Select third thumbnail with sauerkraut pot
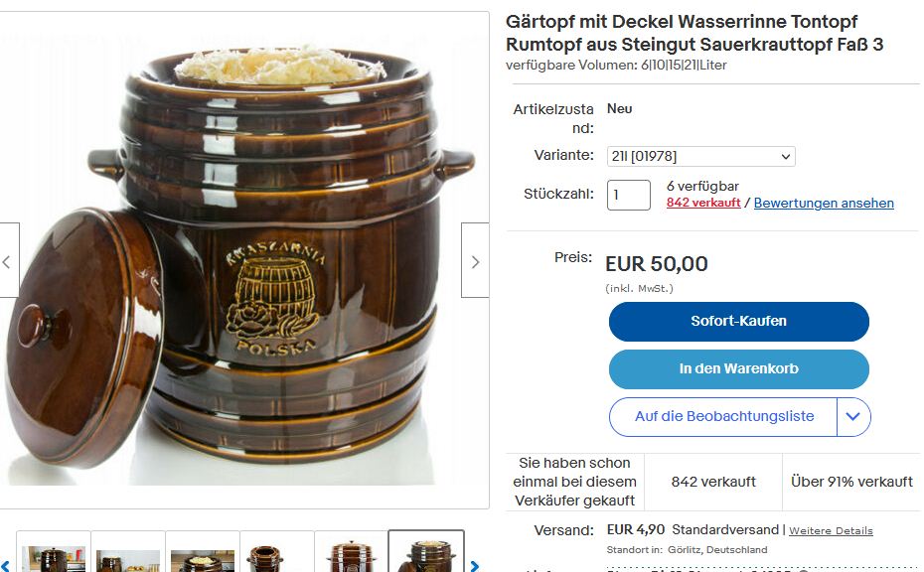 tap(203, 552)
